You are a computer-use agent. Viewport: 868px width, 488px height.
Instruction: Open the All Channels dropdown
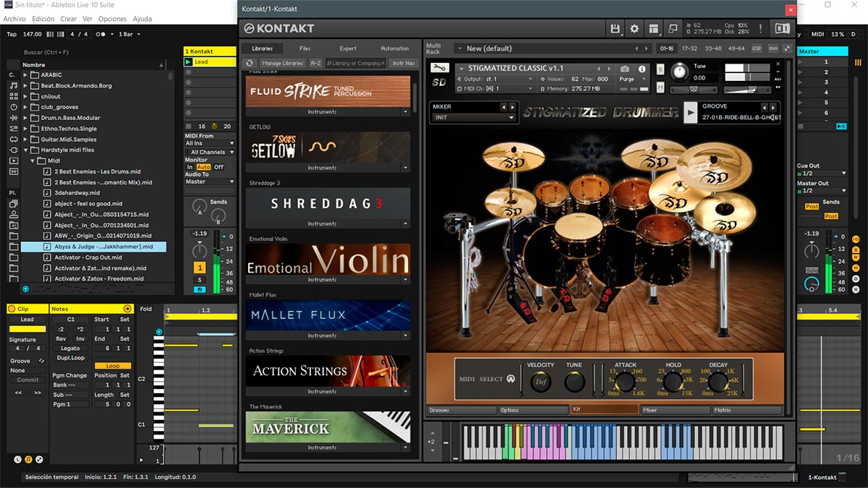pyautogui.click(x=210, y=152)
